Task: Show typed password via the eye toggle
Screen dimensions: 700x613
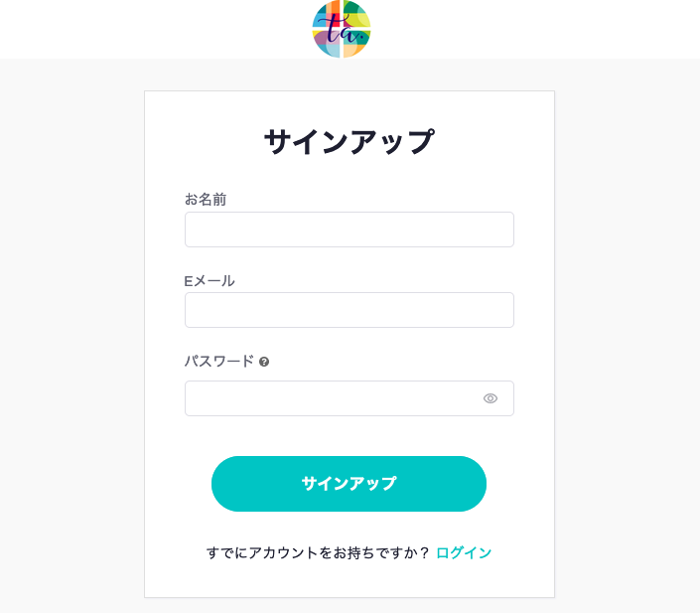Action: pos(490,398)
